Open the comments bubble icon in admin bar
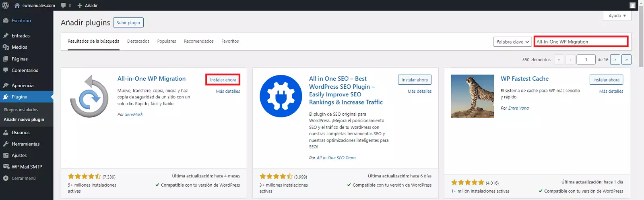The image size is (644, 200). click(63, 5)
